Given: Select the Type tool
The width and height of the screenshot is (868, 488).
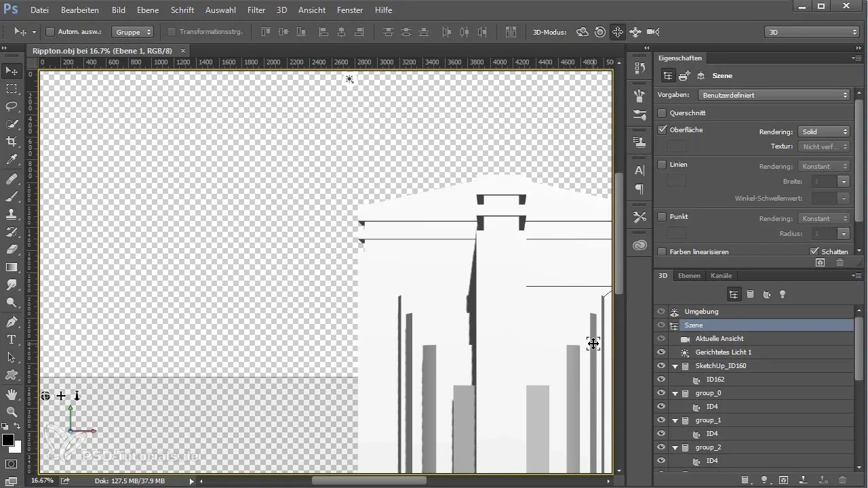Looking at the screenshot, I should tap(12, 339).
